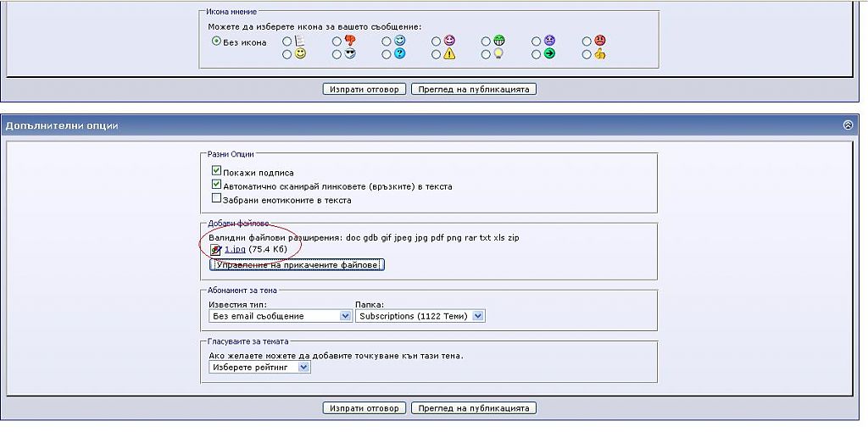Expand the 'Изберете рейтинг' dropdown
Screen dimensions: 868x432
coord(259,368)
